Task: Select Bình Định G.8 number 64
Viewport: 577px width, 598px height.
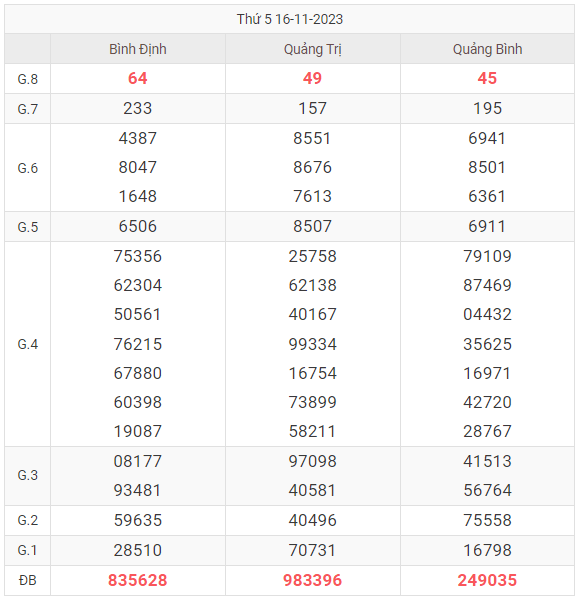Action: [x=138, y=78]
